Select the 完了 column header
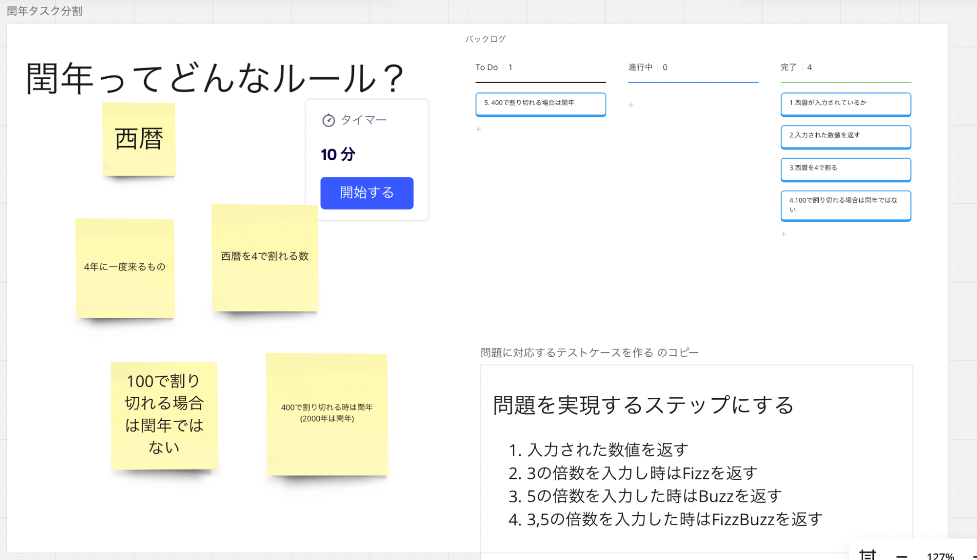Screen dimensions: 977x560 [788, 67]
